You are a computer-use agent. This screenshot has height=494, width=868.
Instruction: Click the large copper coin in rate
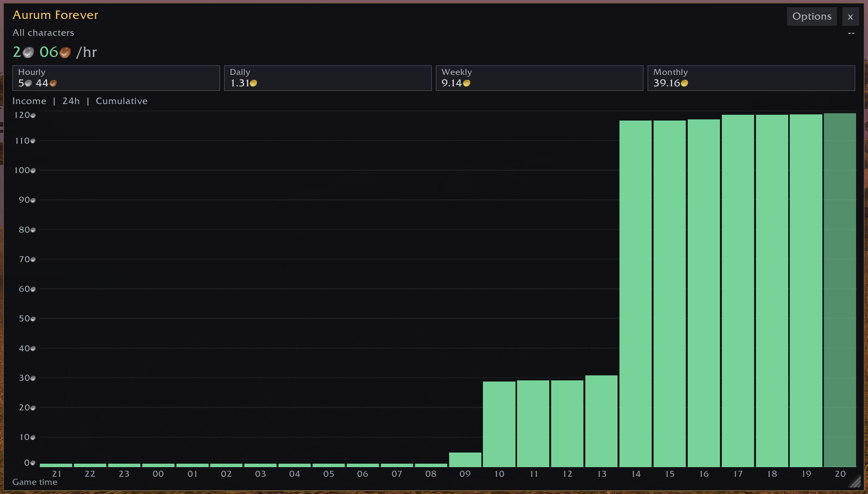click(x=65, y=52)
